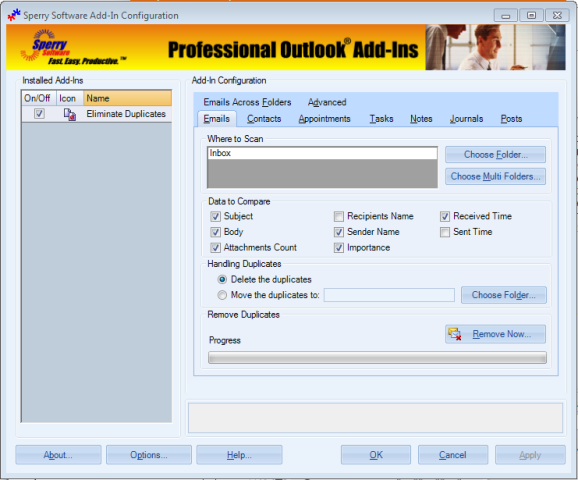Switch to the Emails tab

pyautogui.click(x=217, y=119)
